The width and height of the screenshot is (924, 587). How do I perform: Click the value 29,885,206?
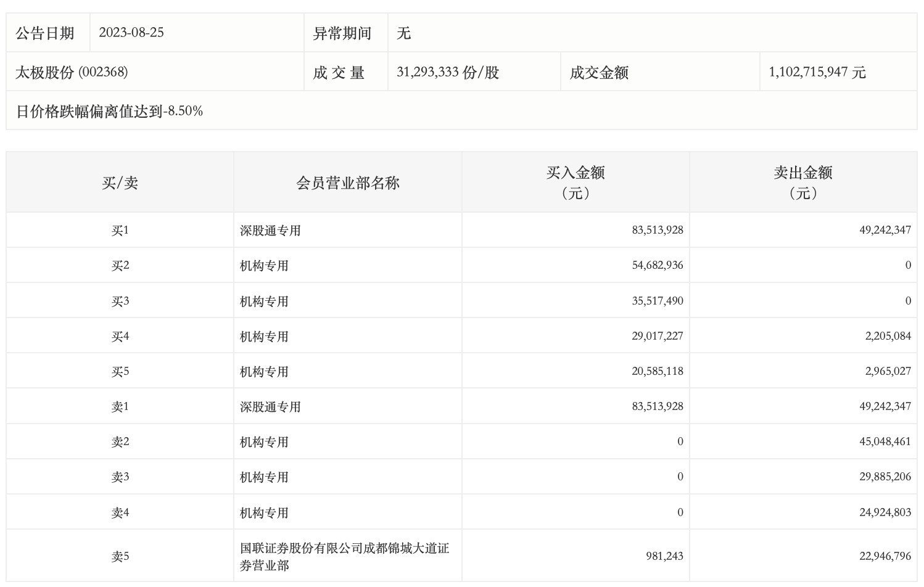(885, 477)
